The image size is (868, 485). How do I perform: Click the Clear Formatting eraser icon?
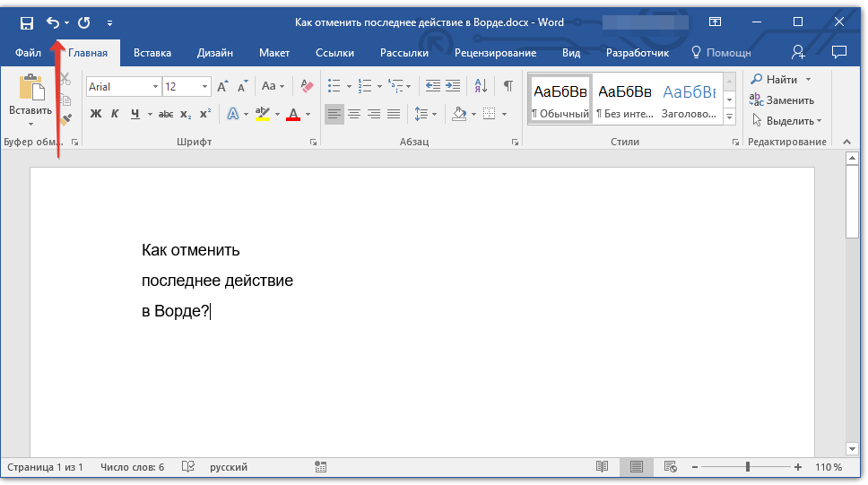tap(308, 86)
